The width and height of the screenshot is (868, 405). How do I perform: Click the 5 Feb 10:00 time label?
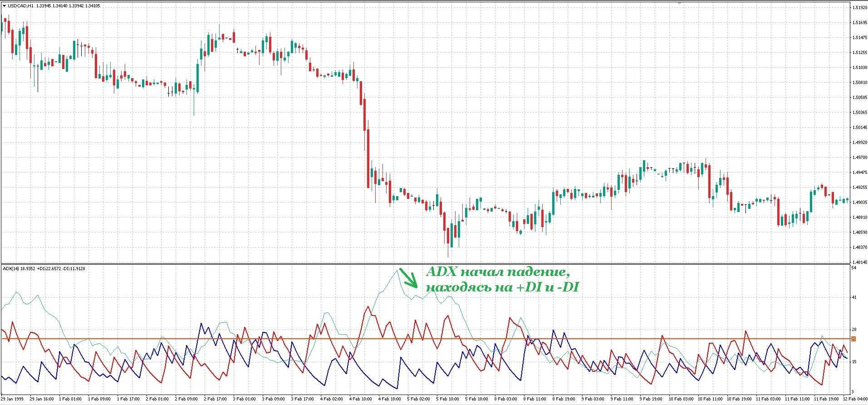[447, 399]
